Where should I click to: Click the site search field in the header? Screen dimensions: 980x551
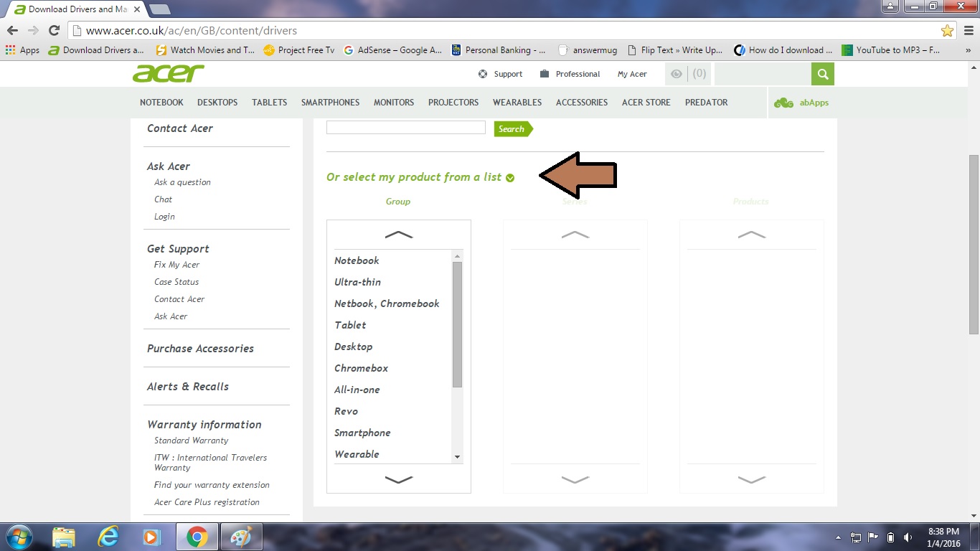(x=763, y=74)
